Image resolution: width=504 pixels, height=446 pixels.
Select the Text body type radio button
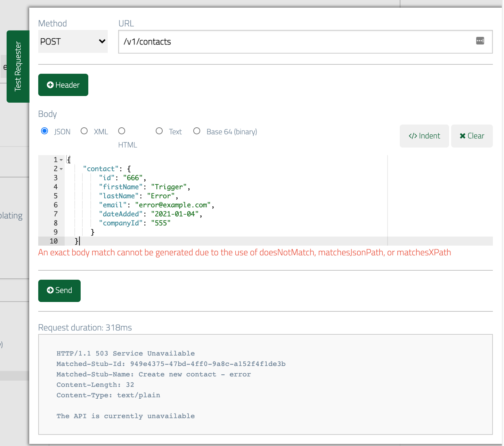(159, 131)
